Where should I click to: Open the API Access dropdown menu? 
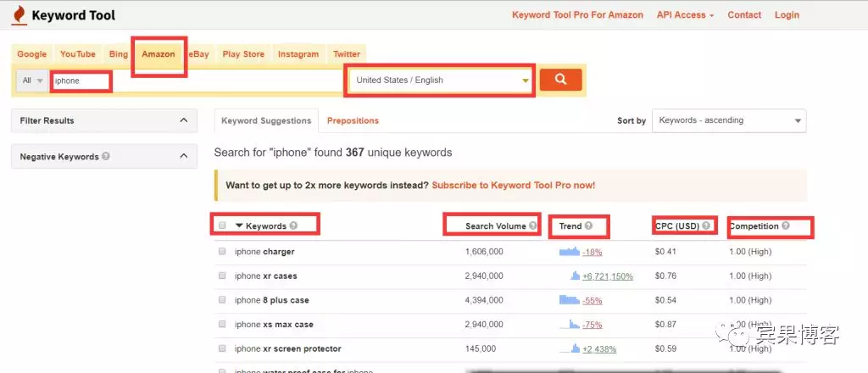(x=685, y=15)
